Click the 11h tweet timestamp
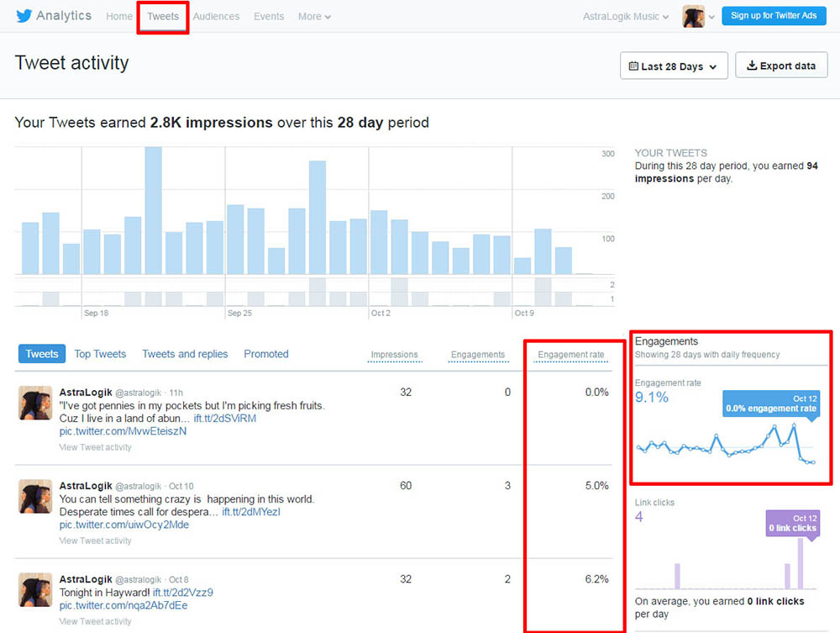Screen dimensions: 840x633 click(176, 393)
